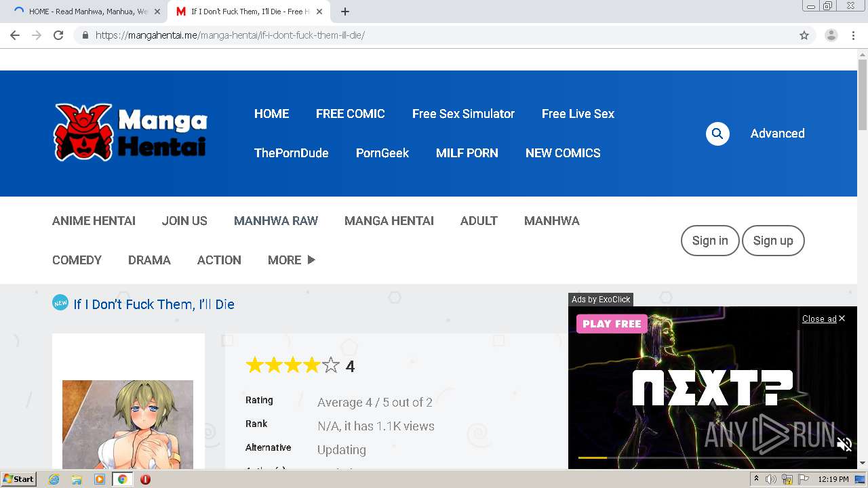
Task: Open media player from taskbar
Action: click(x=100, y=479)
